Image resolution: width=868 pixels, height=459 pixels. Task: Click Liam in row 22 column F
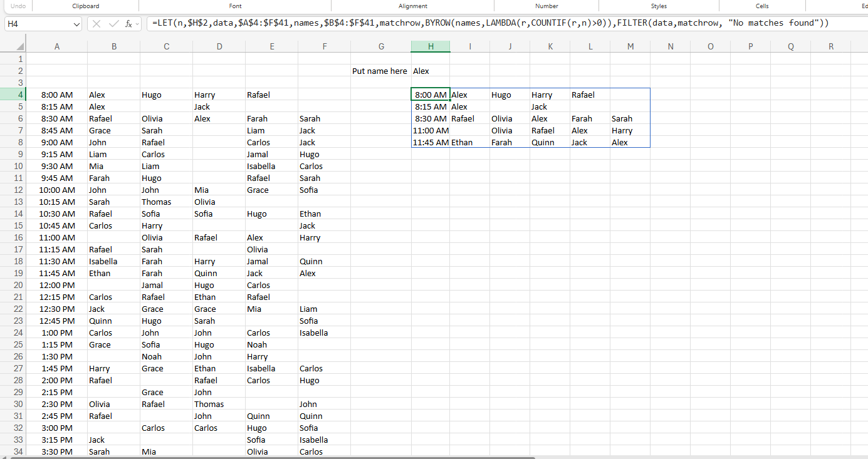[x=324, y=309]
